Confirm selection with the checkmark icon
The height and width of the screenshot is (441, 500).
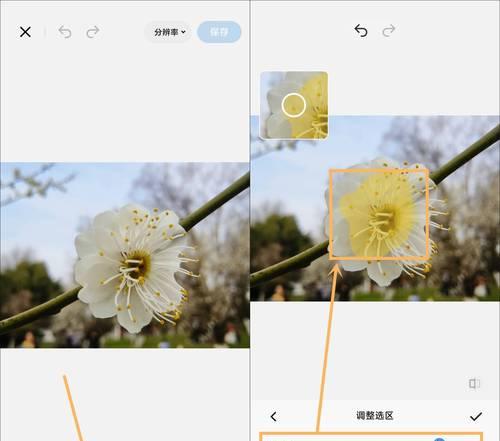(x=476, y=416)
